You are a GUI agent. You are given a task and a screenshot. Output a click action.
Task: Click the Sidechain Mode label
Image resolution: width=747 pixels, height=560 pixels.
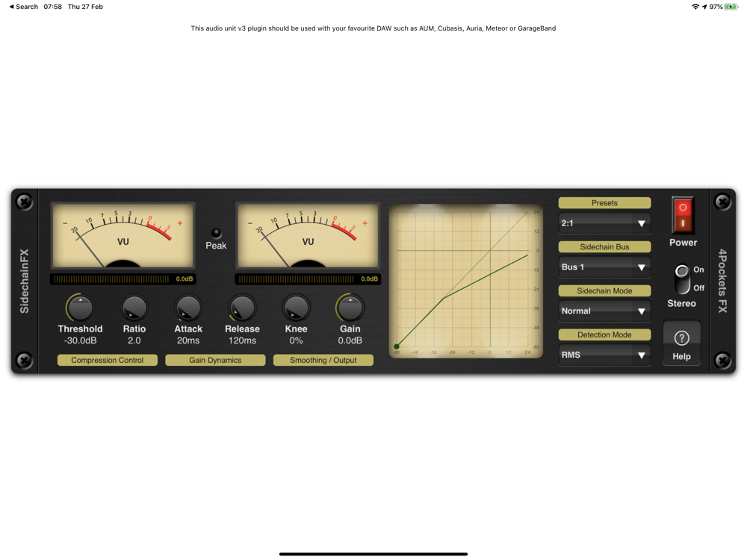point(604,290)
